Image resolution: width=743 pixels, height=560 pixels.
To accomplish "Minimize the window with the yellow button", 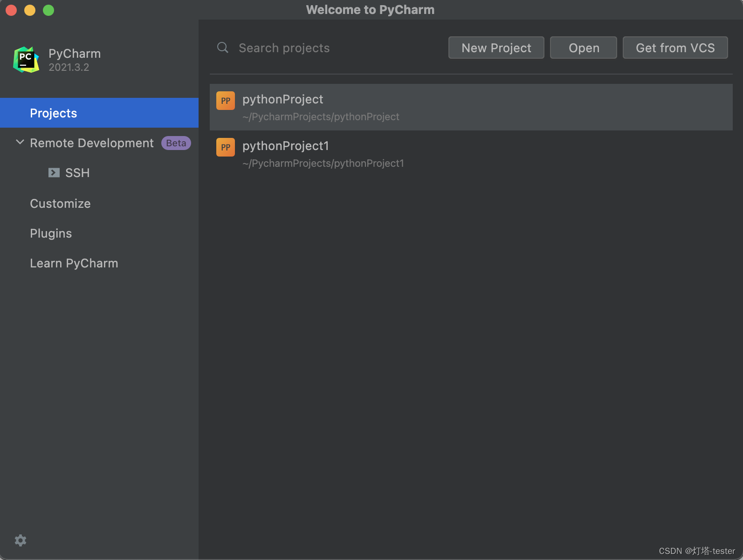I will [30, 10].
